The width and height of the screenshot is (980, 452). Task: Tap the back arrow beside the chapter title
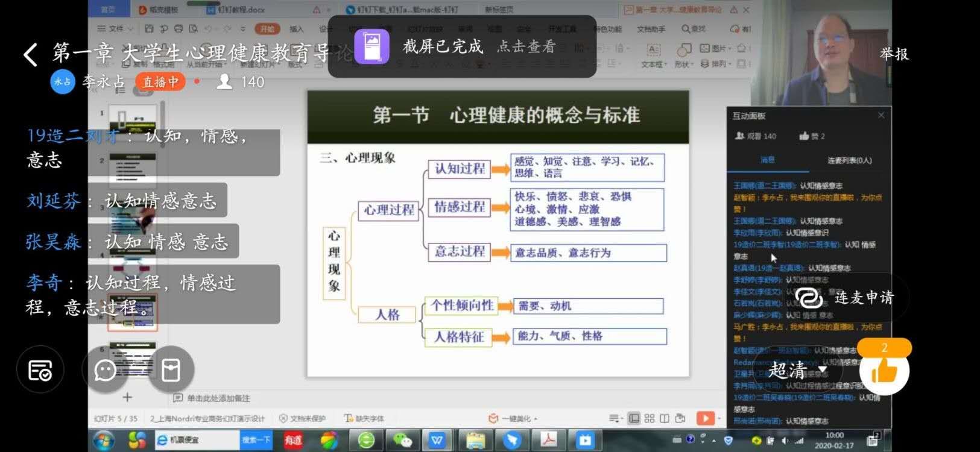[x=30, y=55]
